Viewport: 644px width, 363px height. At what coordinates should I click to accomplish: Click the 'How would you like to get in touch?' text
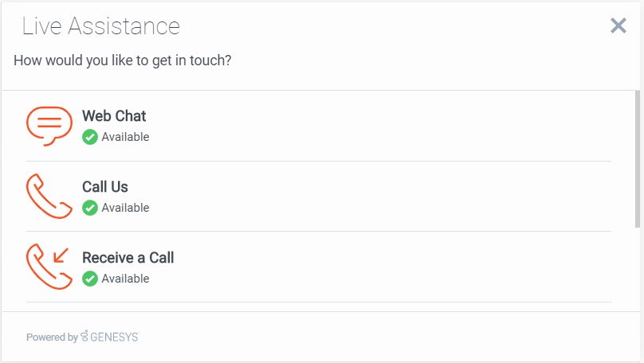123,60
